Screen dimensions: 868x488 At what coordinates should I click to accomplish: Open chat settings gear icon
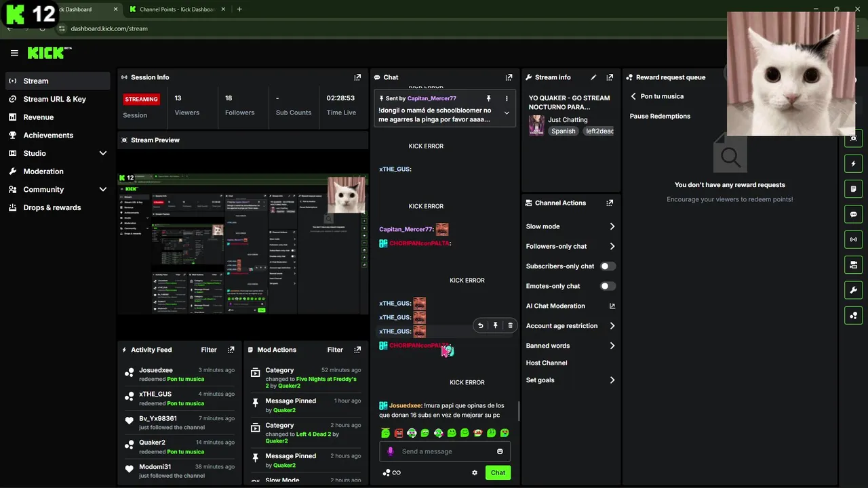point(475,473)
